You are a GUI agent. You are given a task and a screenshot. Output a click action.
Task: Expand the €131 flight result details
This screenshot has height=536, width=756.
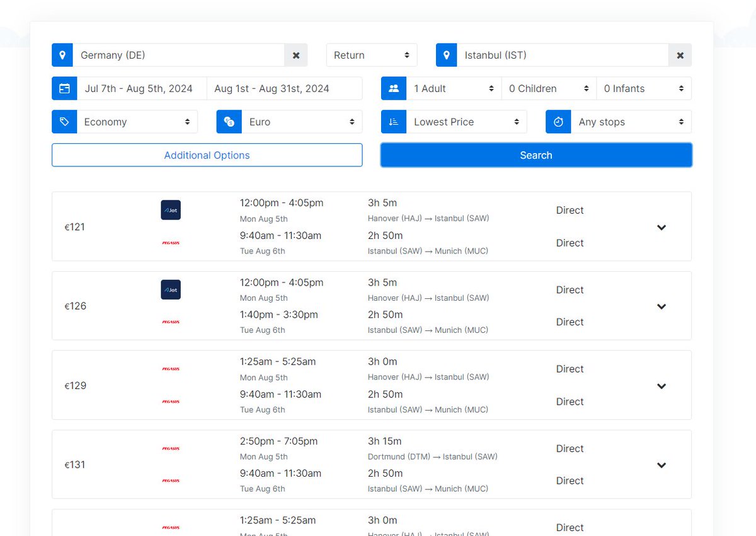coord(661,465)
